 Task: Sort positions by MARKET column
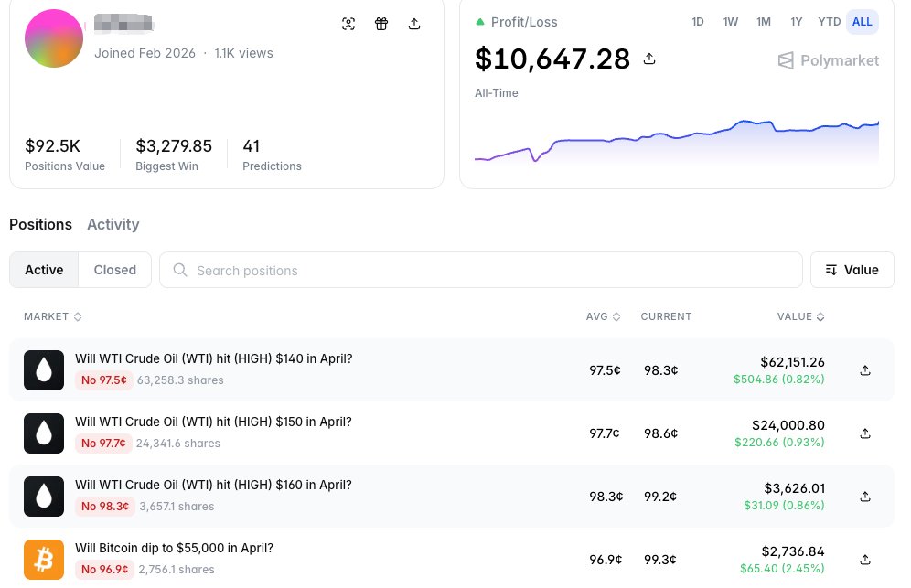(53, 316)
